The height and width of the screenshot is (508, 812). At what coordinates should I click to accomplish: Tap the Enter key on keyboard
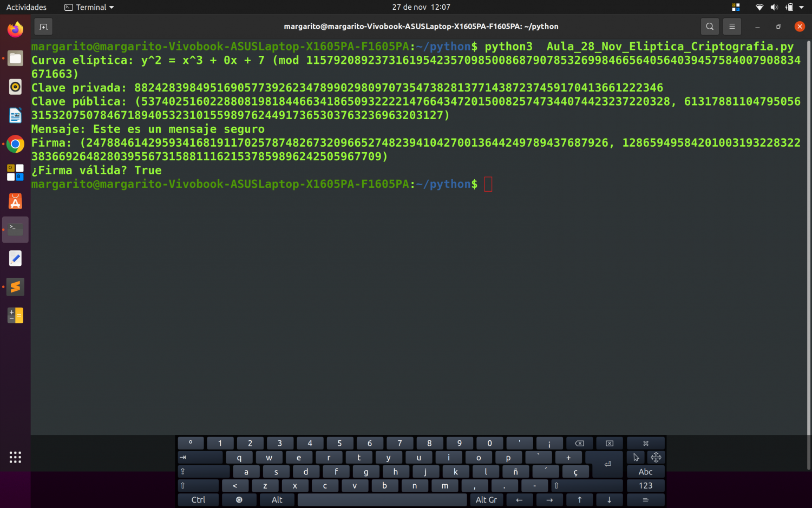click(x=607, y=464)
